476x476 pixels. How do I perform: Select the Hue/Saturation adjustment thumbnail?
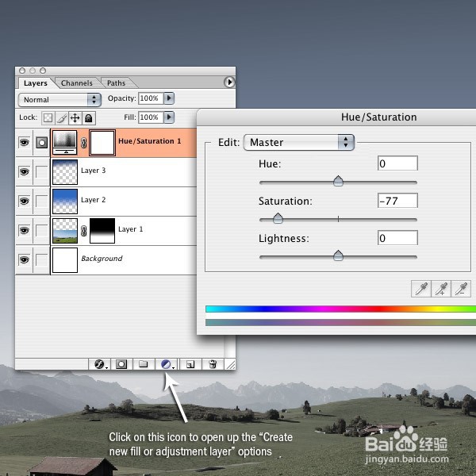(65, 143)
